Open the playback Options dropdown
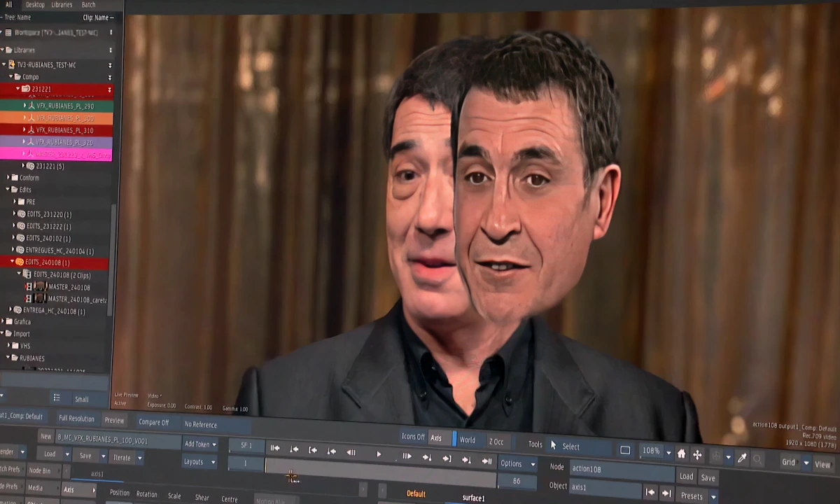Viewport: 840px width, 504px height. tap(517, 463)
